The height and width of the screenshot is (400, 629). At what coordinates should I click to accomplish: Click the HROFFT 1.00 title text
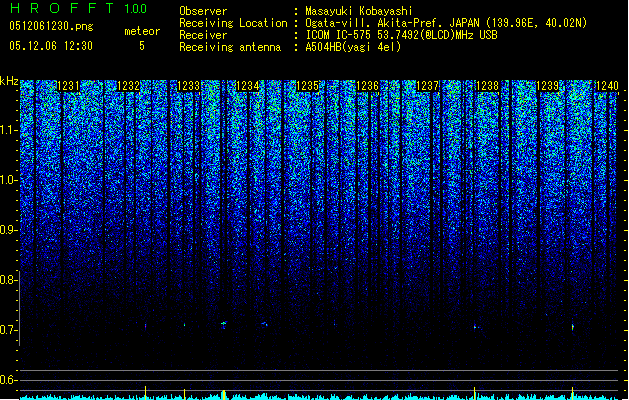[78, 8]
